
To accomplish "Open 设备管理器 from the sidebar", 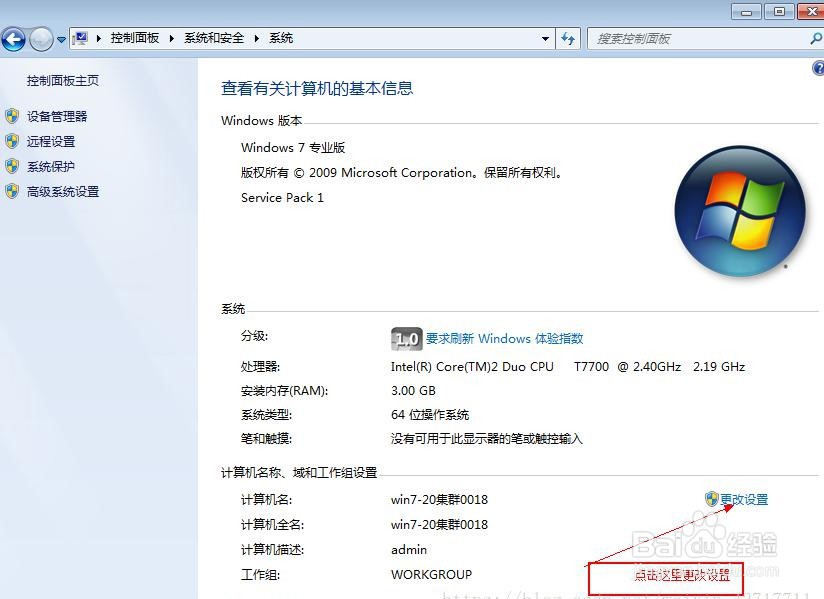I will pyautogui.click(x=57, y=115).
